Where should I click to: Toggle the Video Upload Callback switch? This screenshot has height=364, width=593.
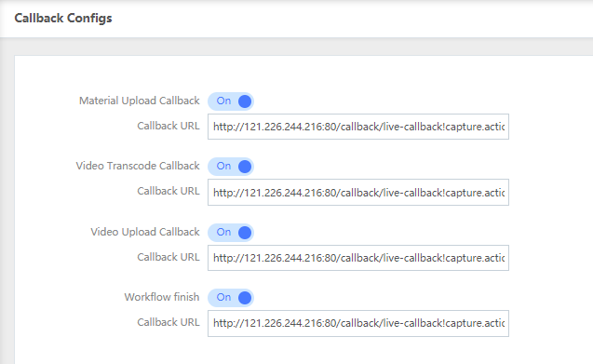pyautogui.click(x=231, y=233)
